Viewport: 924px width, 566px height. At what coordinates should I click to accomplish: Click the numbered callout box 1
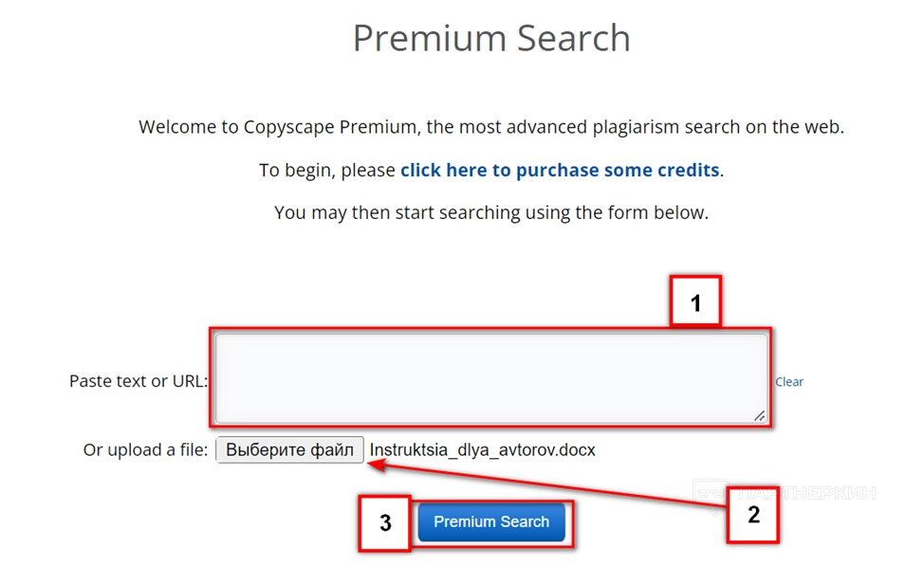pos(695,302)
